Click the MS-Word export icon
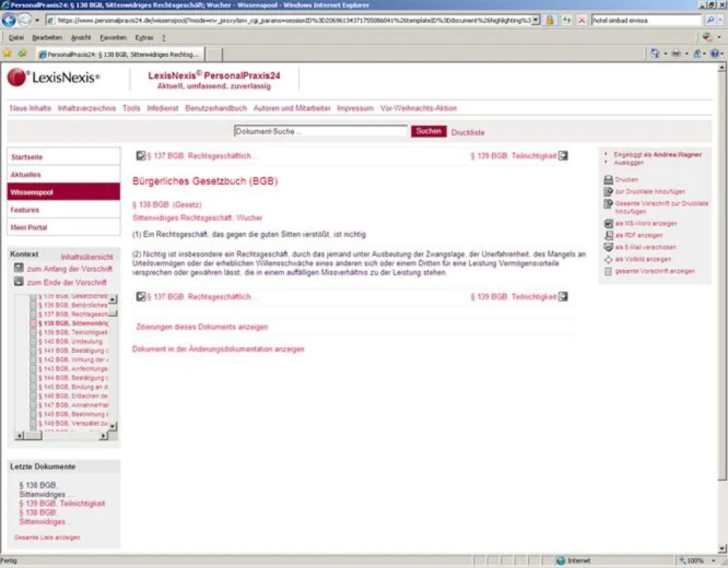The height and width of the screenshot is (568, 728). (x=608, y=223)
